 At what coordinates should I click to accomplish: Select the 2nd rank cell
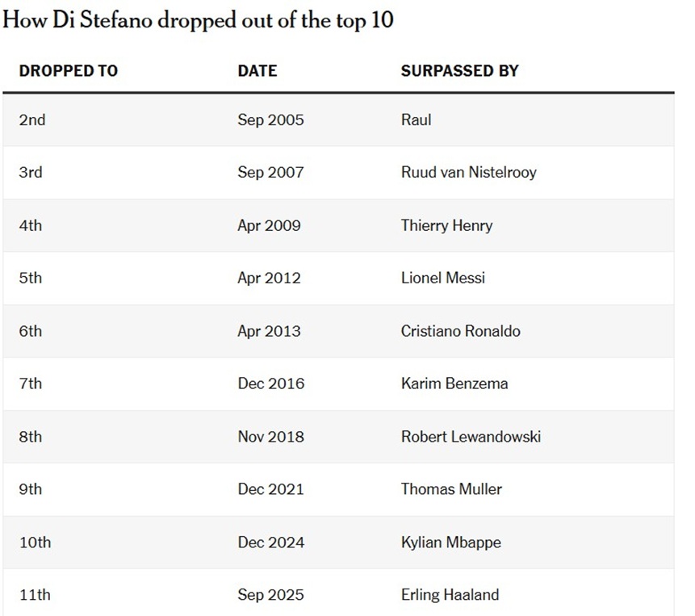coord(32,120)
